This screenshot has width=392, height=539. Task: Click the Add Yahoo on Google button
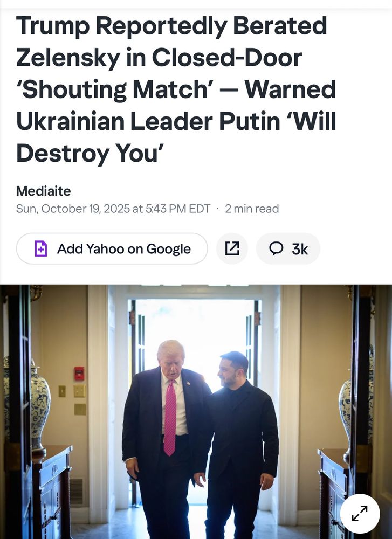click(112, 248)
